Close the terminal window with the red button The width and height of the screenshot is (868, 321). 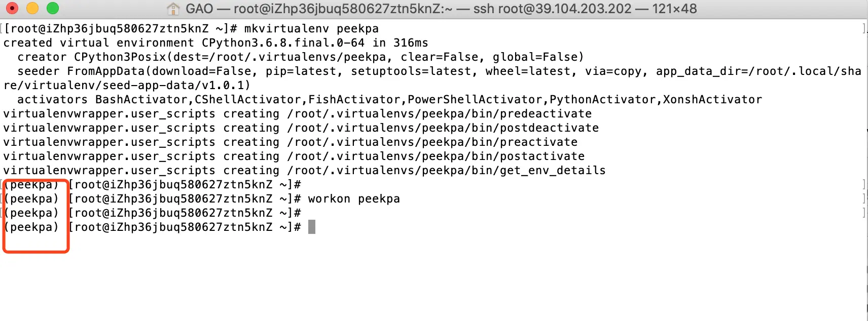12,8
